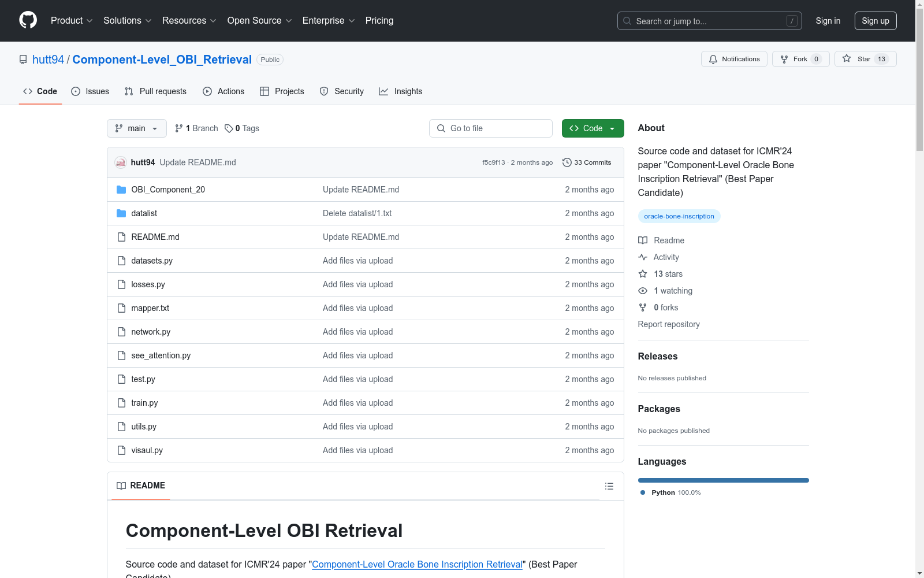This screenshot has height=578, width=924.
Task: Expand the Product navigation menu
Action: [x=72, y=21]
